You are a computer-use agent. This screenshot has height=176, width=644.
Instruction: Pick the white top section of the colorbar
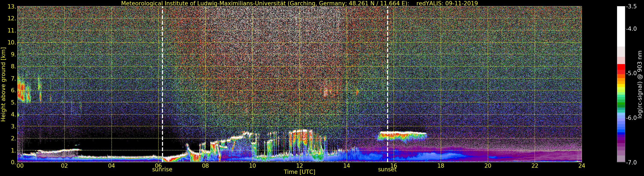click(621, 26)
